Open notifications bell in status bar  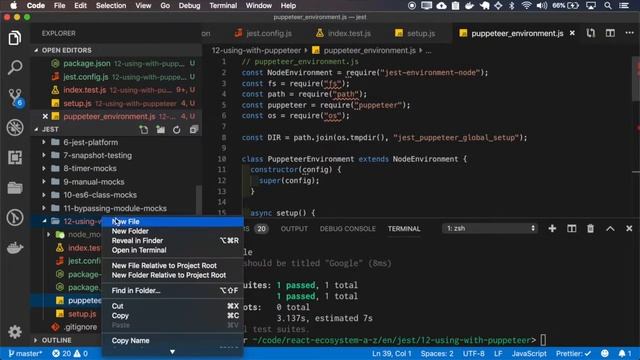(624, 353)
